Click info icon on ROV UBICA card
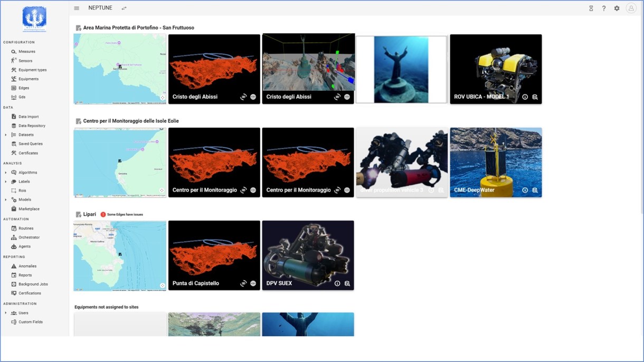 tap(525, 97)
